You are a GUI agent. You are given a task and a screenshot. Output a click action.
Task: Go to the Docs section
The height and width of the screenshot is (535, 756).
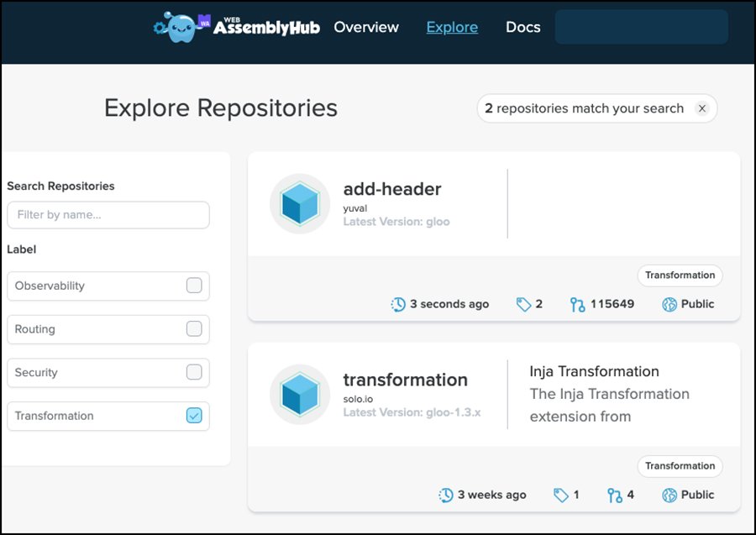tap(522, 27)
